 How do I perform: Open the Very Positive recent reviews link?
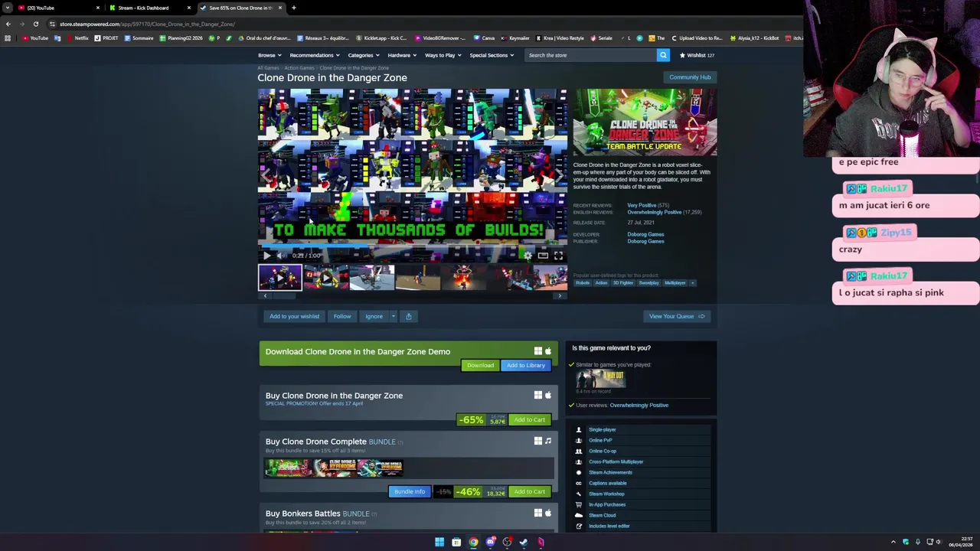click(642, 205)
